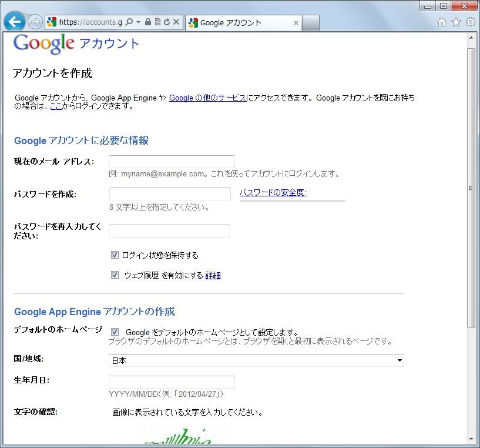The image size is (480, 448).
Task: Uncheck the ログイン状態を保持する checkbox
Action: pyautogui.click(x=115, y=255)
